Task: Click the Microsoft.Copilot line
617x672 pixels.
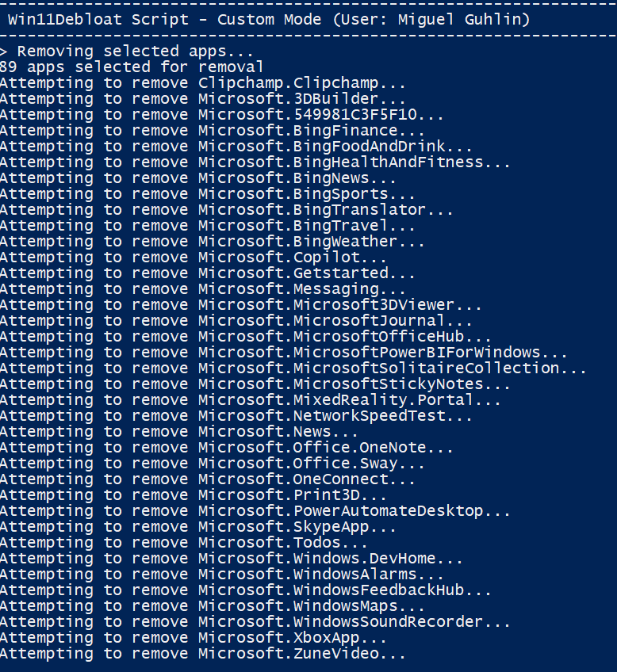Action: 194,258
